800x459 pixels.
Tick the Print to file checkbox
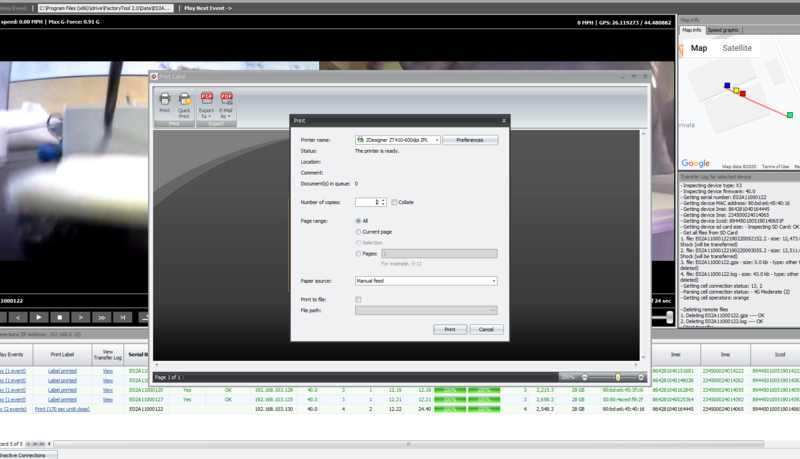[358, 299]
